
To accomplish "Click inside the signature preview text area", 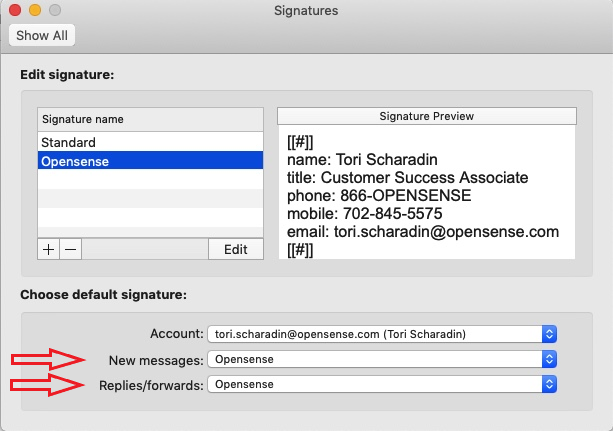I will (x=427, y=190).
